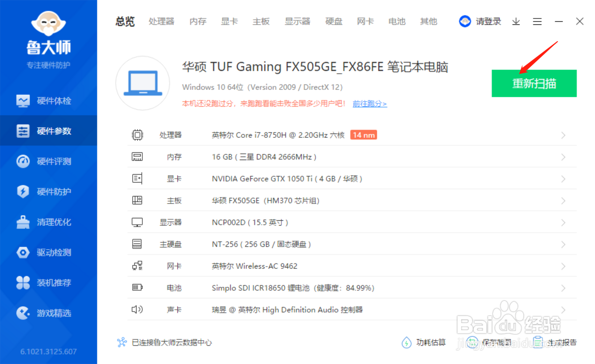Open 驱动检测 hexagon icon in sidebar
Viewport: 595px width, 364px height.
pos(23,252)
